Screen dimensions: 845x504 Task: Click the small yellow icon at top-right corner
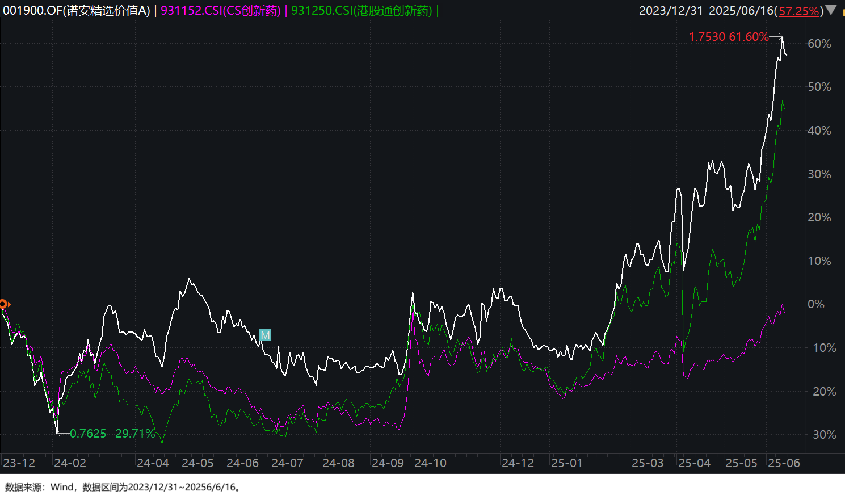pyautogui.click(x=843, y=12)
